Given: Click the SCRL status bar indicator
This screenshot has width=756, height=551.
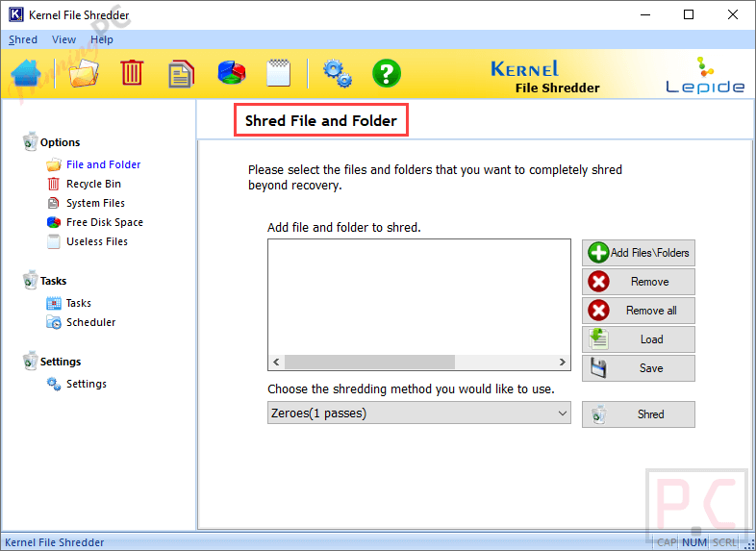Looking at the screenshot, I should [x=724, y=542].
